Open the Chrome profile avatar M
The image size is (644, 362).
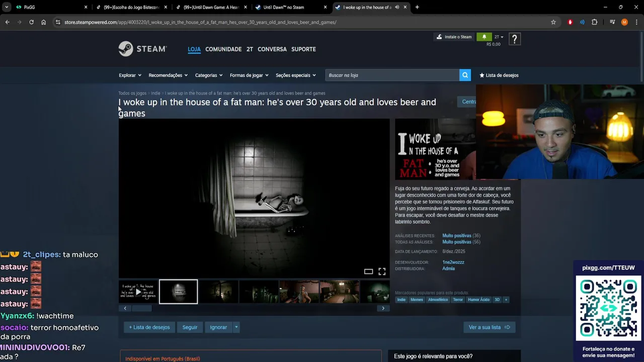pyautogui.click(x=624, y=22)
